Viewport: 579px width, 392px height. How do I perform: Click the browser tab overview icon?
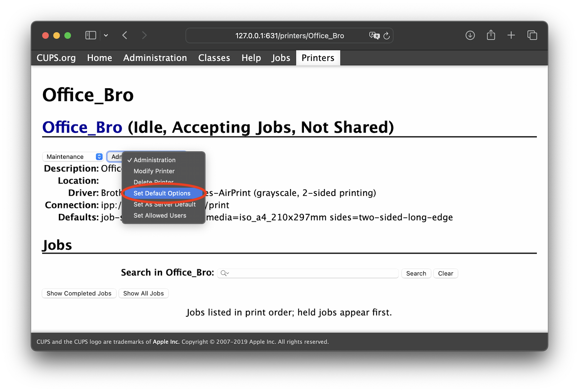pos(532,35)
